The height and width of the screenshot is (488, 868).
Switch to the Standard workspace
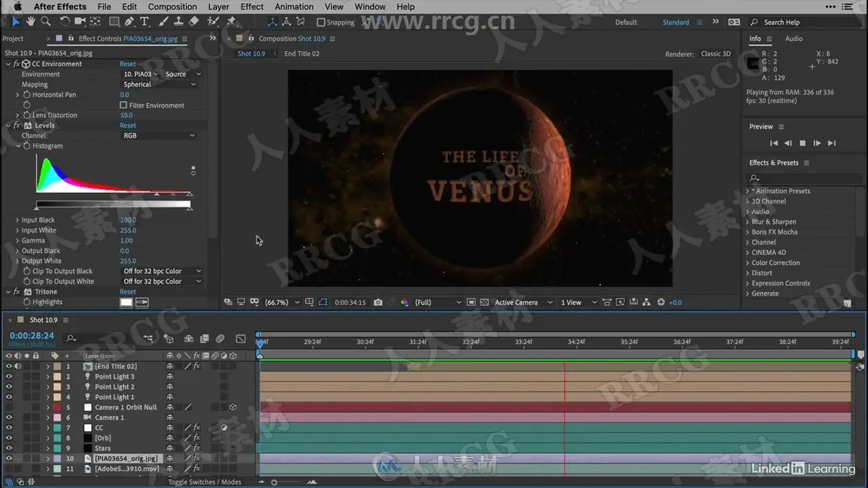[675, 22]
